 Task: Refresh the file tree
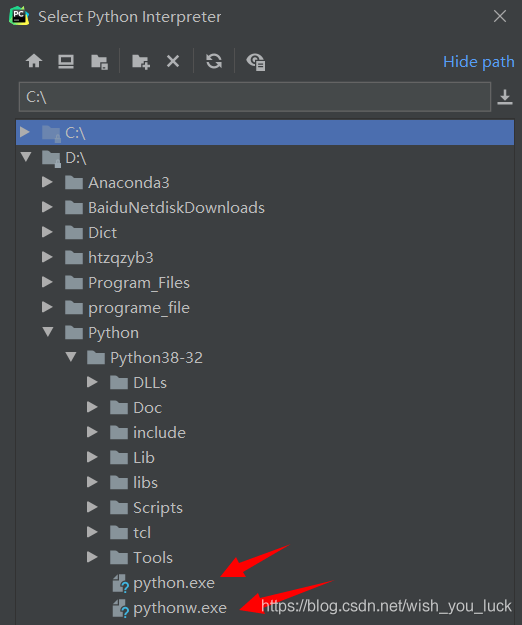(214, 61)
